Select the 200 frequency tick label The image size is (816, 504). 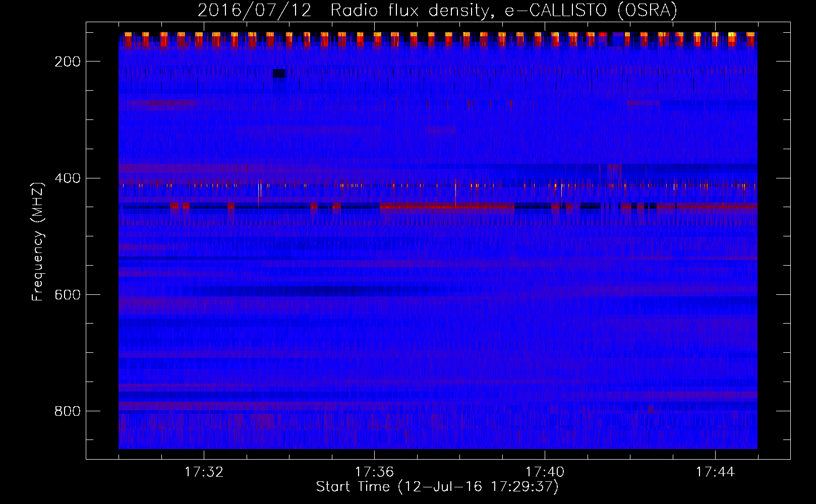click(67, 61)
